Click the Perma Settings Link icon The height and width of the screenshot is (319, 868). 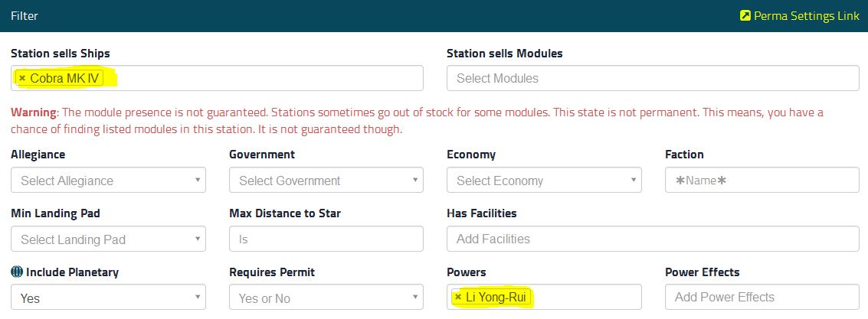point(745,16)
